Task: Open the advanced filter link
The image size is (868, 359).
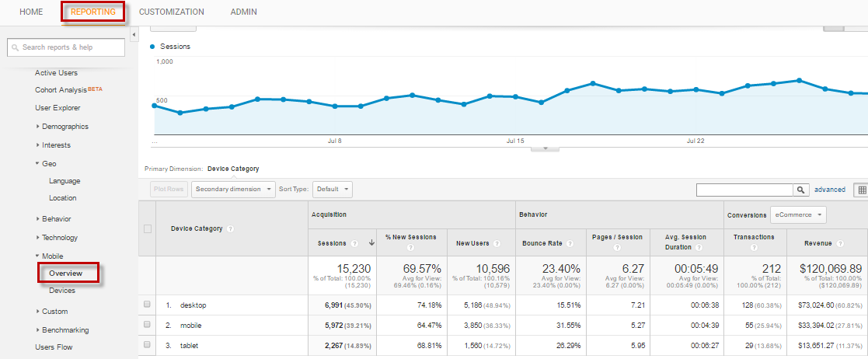Action: coord(829,190)
